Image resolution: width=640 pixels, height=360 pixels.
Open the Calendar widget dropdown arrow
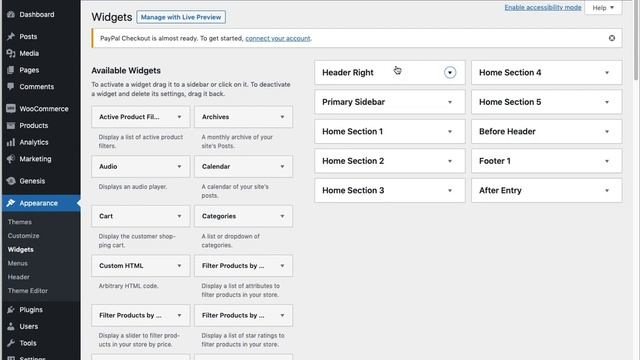pos(282,167)
